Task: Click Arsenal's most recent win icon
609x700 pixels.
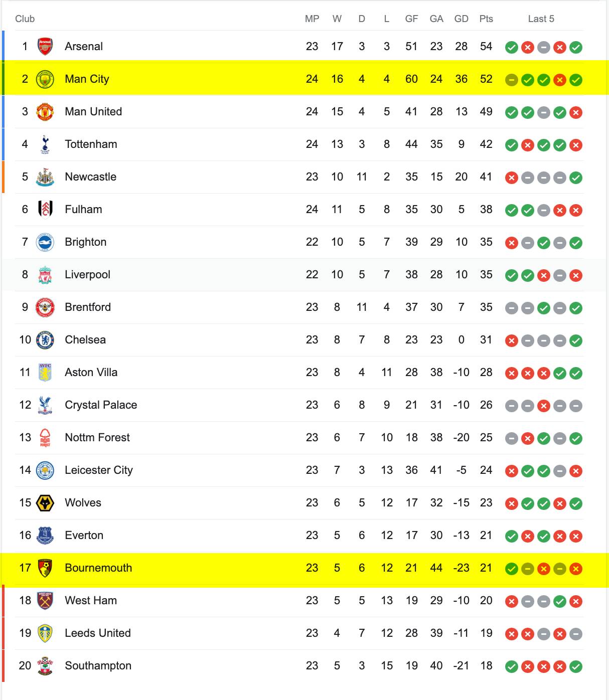Action: tap(576, 48)
